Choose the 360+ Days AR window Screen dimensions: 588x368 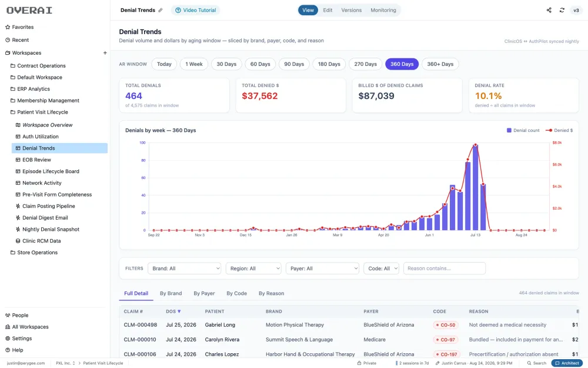click(x=440, y=64)
